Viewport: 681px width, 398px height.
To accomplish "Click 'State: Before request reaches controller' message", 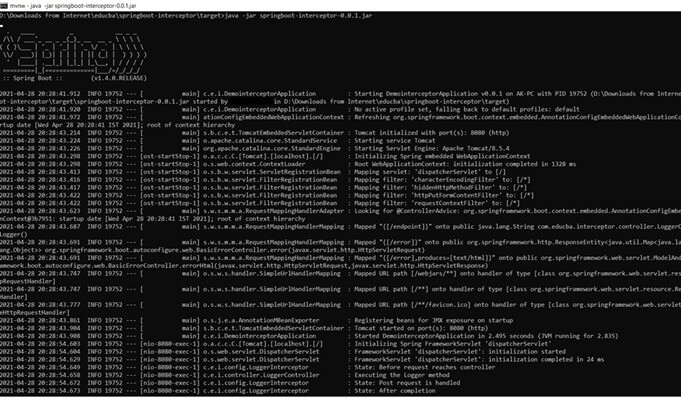I will 424,368.
